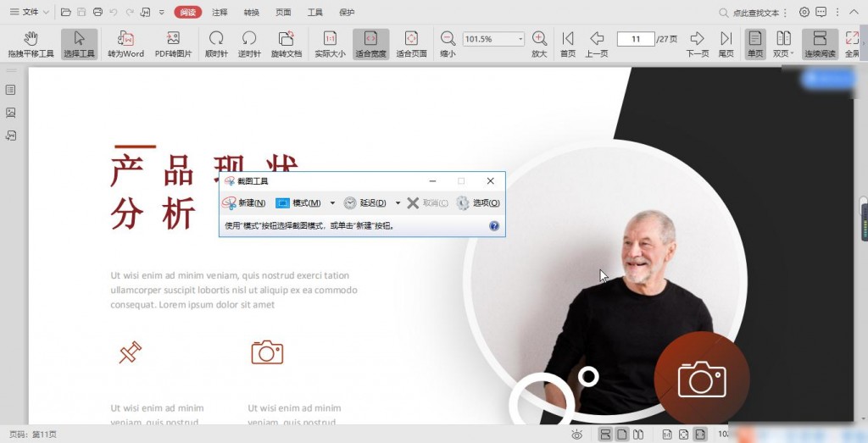Enable single page layout (单页)
The height and width of the screenshot is (443, 868).
click(x=755, y=44)
